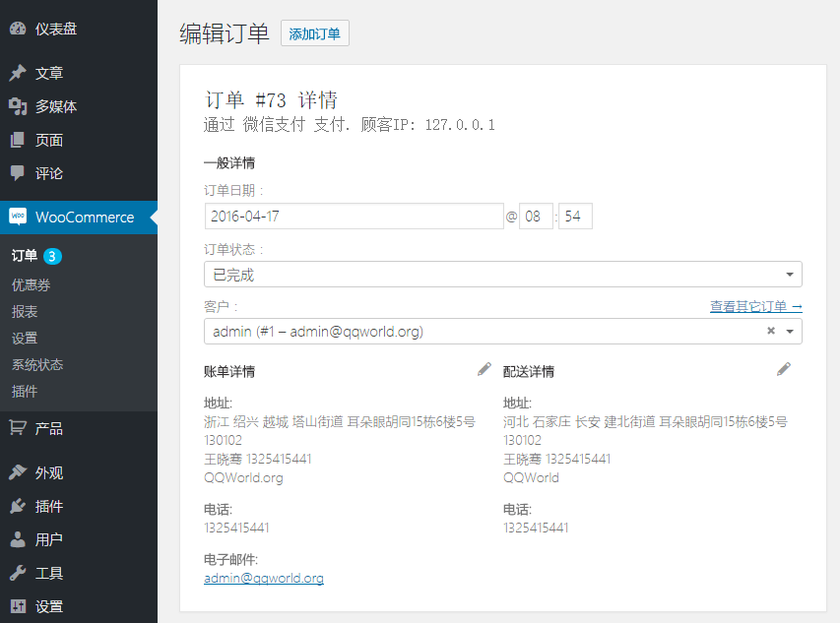840x623 pixels.
Task: Click the 添加订单 add order button
Action: [315, 33]
